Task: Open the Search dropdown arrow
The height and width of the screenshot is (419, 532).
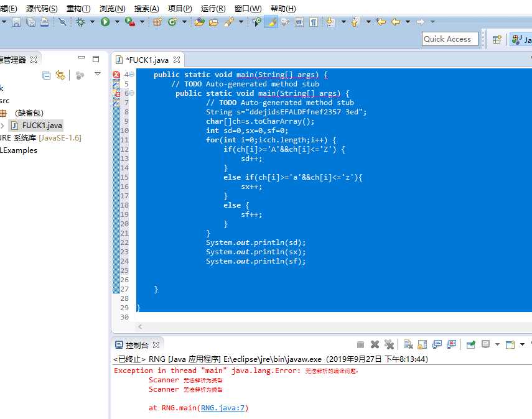Action: pos(241,22)
